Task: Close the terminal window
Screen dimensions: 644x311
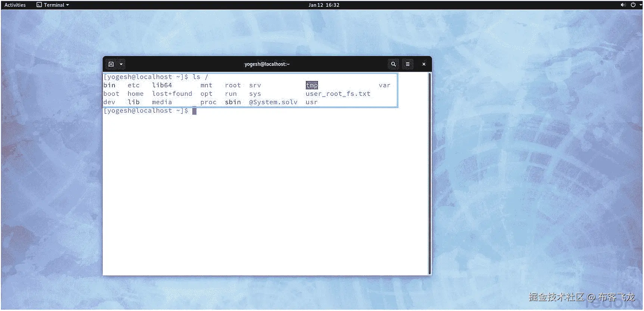Action: click(424, 64)
